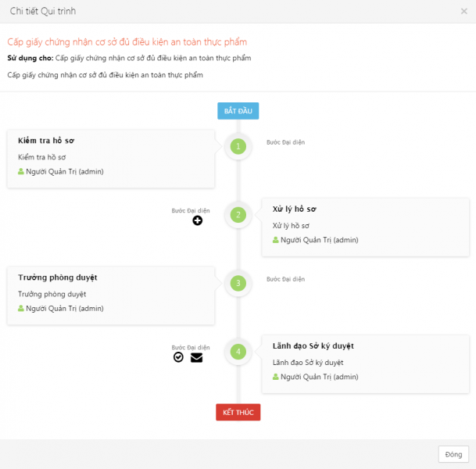Click the user icon in Lãnh đạo Sở ký duyệt card

pos(275,377)
